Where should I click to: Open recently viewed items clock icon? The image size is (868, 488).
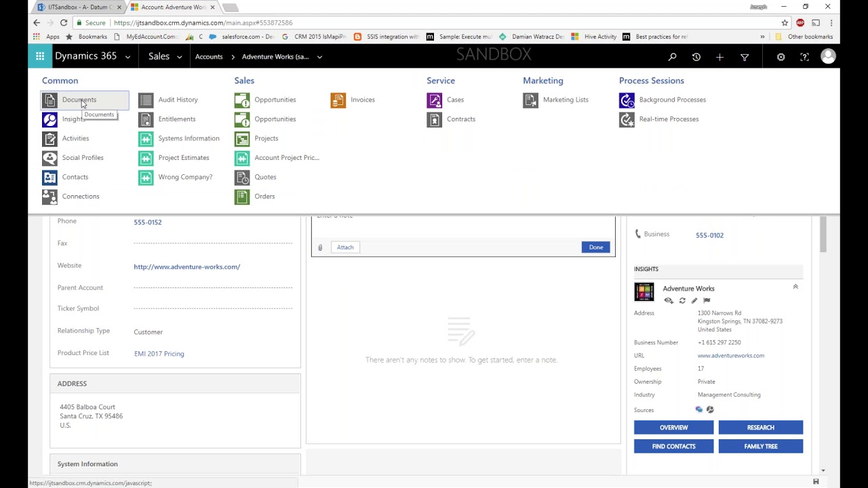[x=696, y=58]
